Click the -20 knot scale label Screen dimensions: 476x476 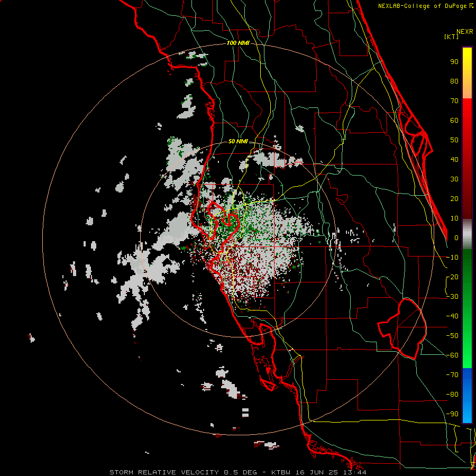[x=452, y=277]
